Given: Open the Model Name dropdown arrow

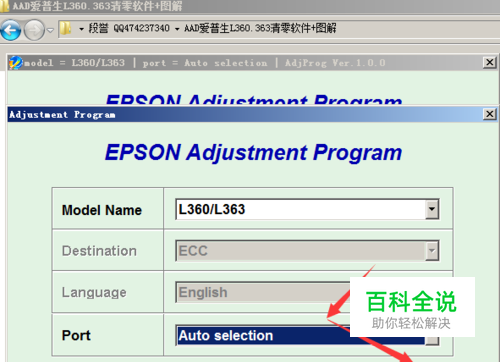Looking at the screenshot, I should [432, 209].
